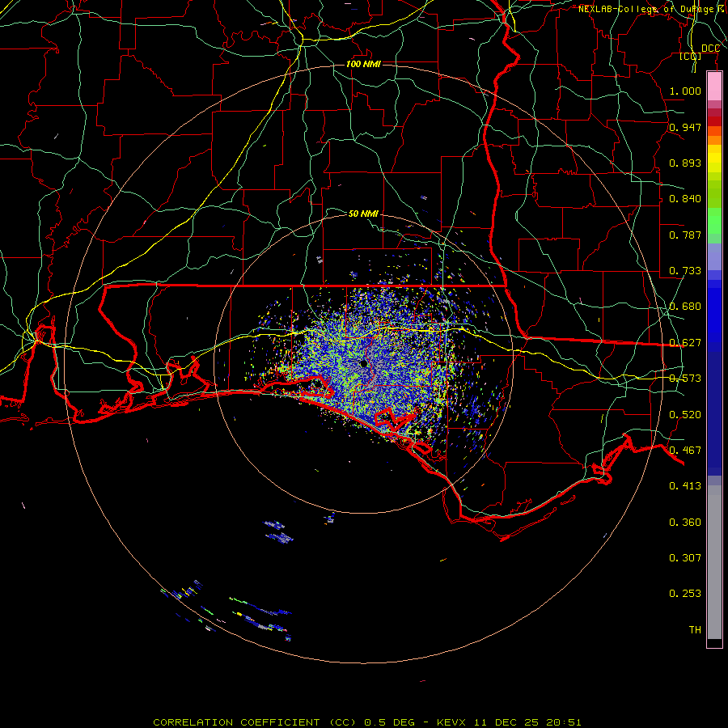728x728 pixels.
Task: Select the 0.787 scale value
Action: (685, 235)
